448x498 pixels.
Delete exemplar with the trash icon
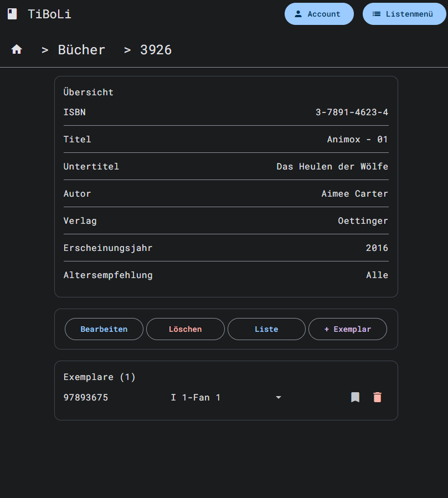(378, 397)
